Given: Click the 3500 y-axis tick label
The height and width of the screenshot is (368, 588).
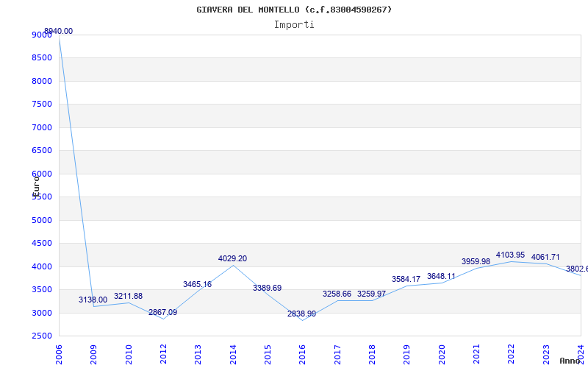Looking at the screenshot, I should (42, 289).
